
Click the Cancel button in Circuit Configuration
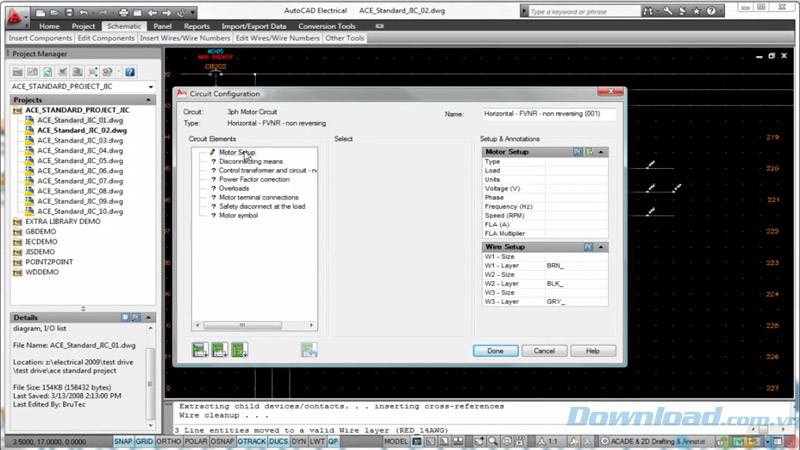click(544, 351)
